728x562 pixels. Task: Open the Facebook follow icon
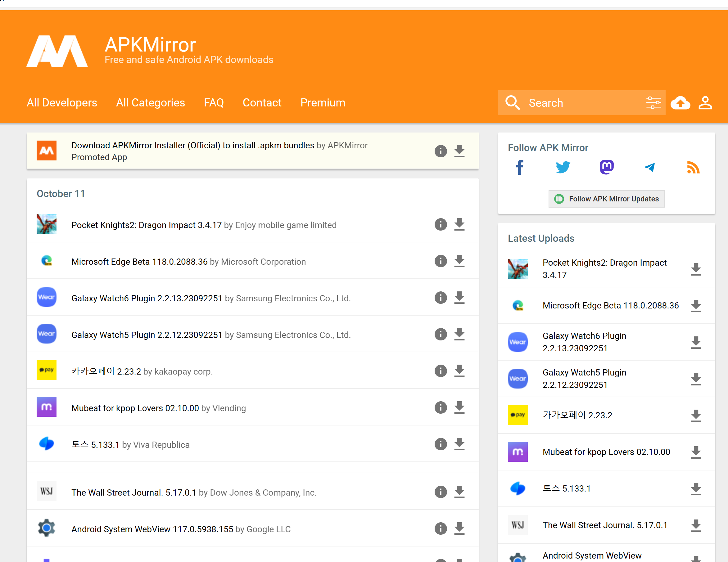pyautogui.click(x=519, y=167)
